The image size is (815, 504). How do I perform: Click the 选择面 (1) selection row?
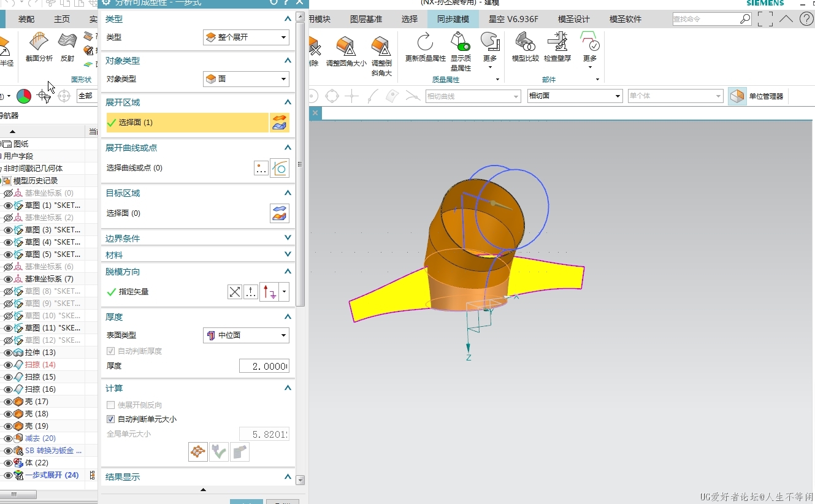pos(188,123)
